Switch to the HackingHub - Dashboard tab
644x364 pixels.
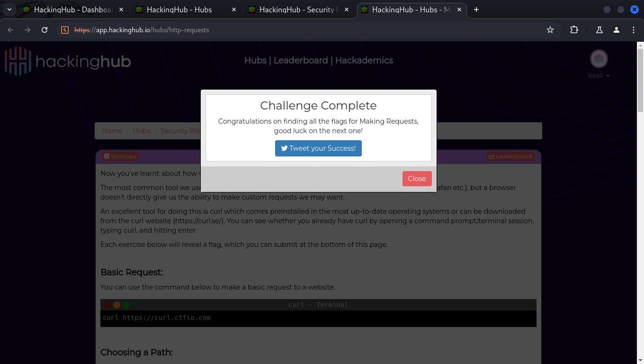point(72,9)
